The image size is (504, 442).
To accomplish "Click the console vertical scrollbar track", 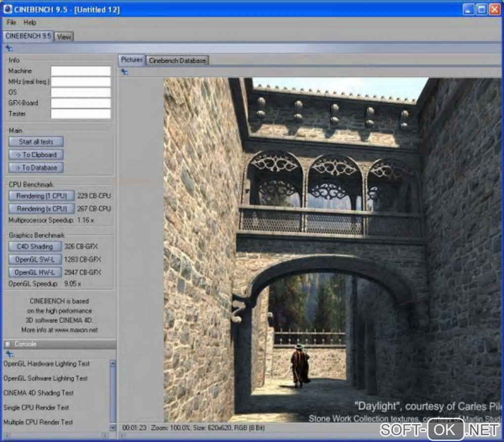I will point(113,396).
